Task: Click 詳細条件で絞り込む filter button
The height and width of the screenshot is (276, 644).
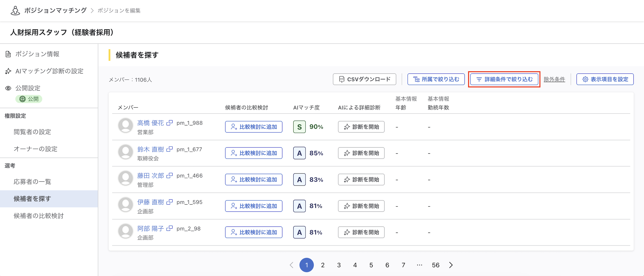Action: tap(504, 79)
